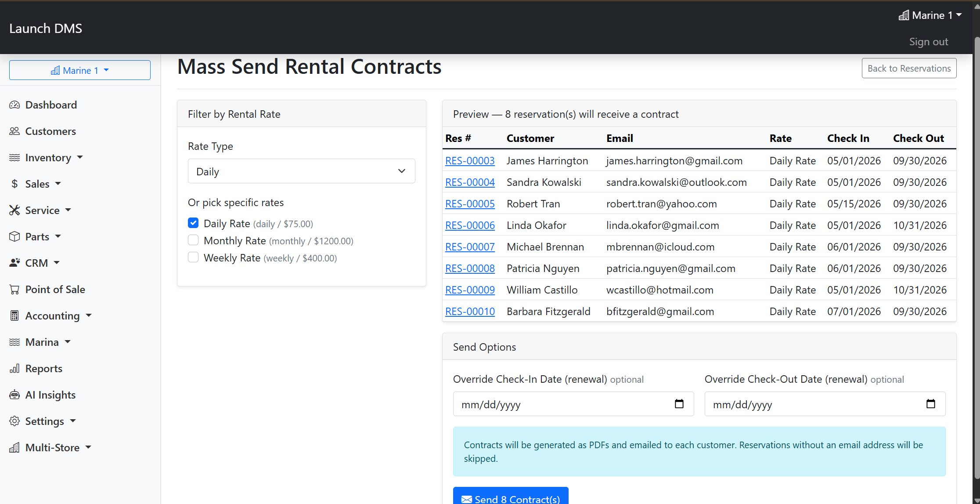Image resolution: width=980 pixels, height=504 pixels.
Task: Click the Send 8 Contract(s) button
Action: pyautogui.click(x=511, y=497)
